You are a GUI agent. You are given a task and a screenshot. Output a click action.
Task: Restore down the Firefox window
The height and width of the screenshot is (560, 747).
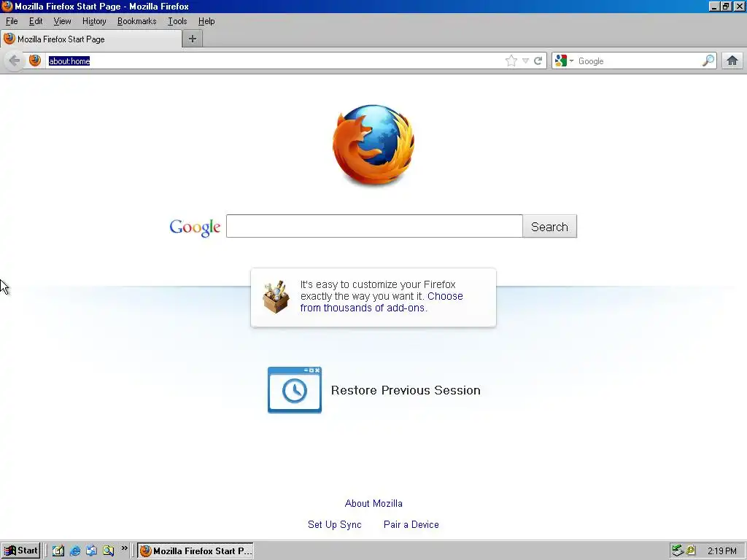pyautogui.click(x=726, y=7)
